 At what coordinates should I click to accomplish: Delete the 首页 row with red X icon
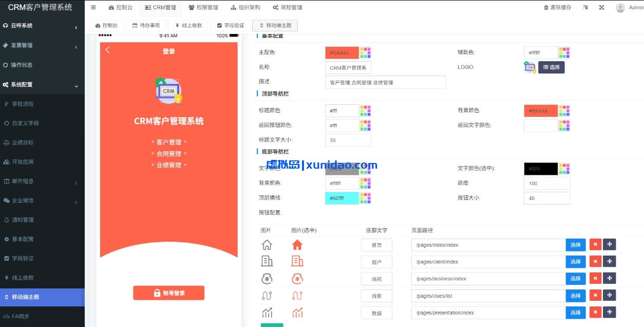pos(595,245)
